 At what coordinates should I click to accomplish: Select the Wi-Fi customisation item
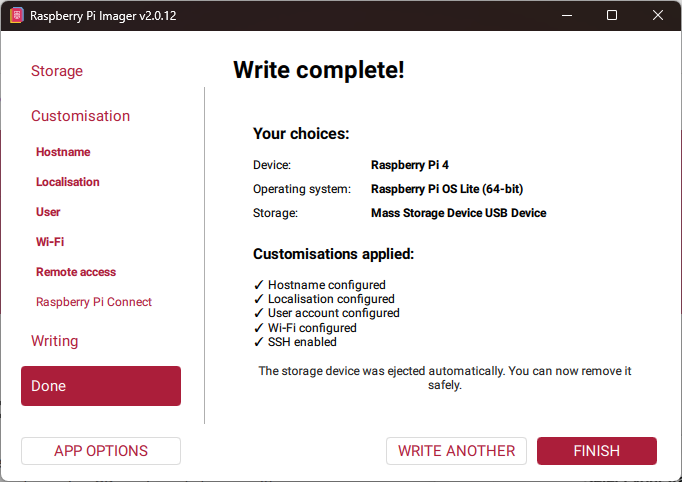[50, 242]
